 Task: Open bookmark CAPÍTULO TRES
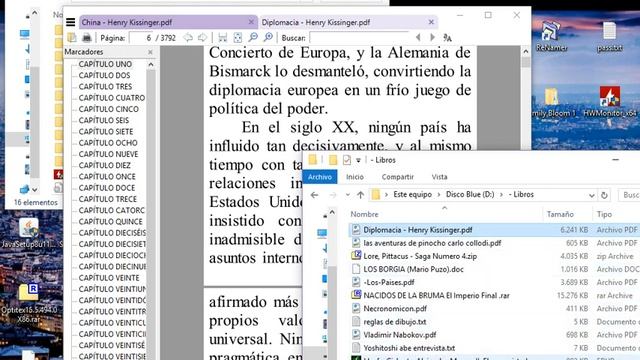coord(105,87)
